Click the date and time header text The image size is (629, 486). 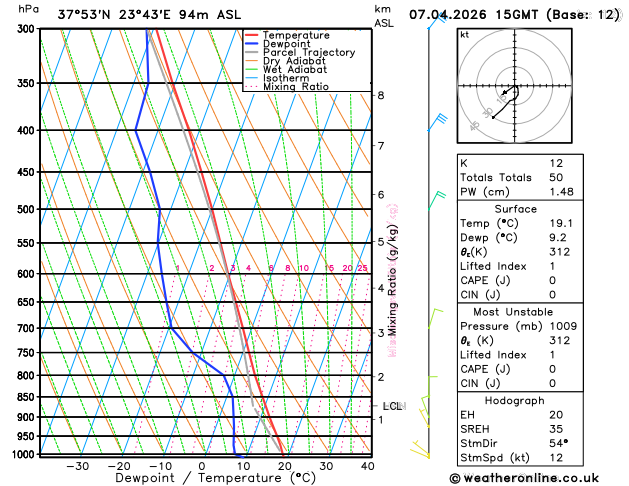pos(514,15)
